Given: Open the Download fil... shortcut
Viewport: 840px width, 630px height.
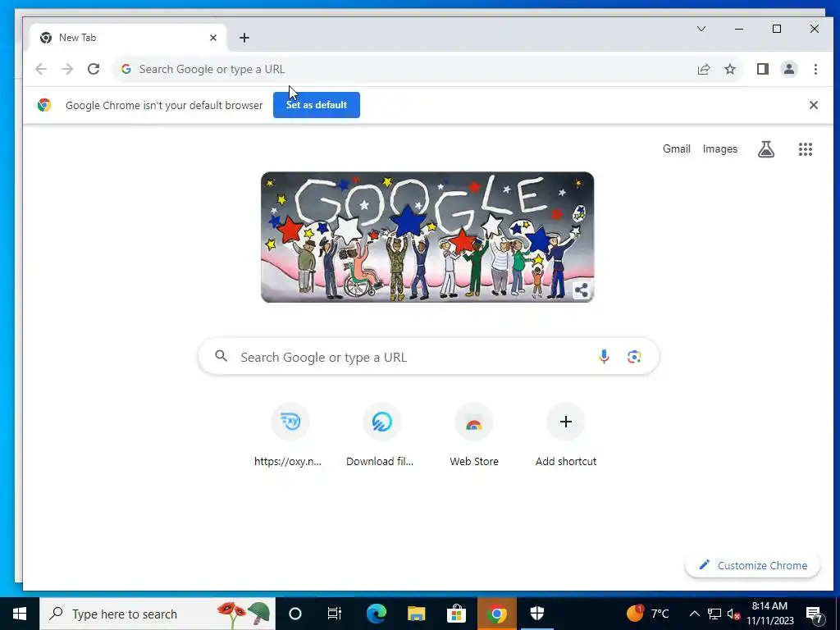Looking at the screenshot, I should point(381,435).
